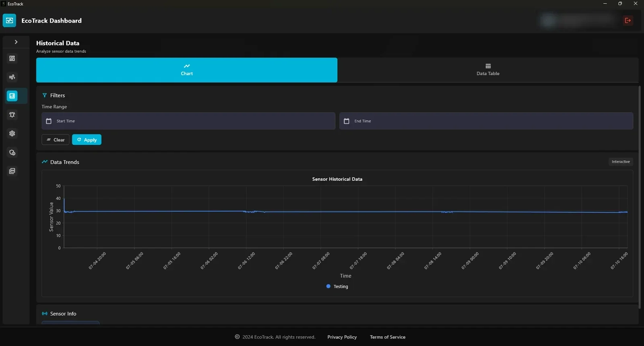This screenshot has width=644, height=346.
Task: Click the Historical Data page heading
Action: pyautogui.click(x=58, y=43)
